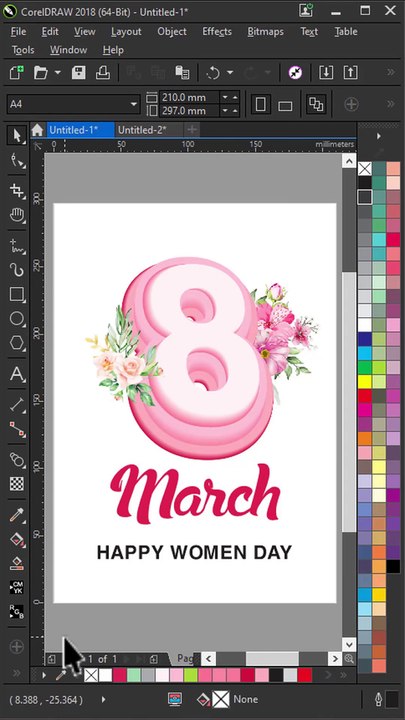Image resolution: width=405 pixels, height=720 pixels.
Task: Open the Effects menu
Action: [217, 32]
